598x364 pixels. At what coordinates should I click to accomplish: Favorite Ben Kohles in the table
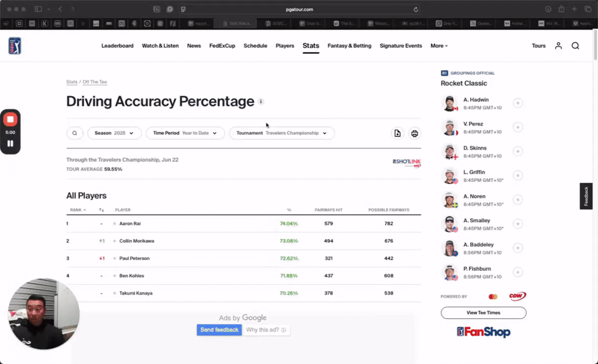(114, 276)
